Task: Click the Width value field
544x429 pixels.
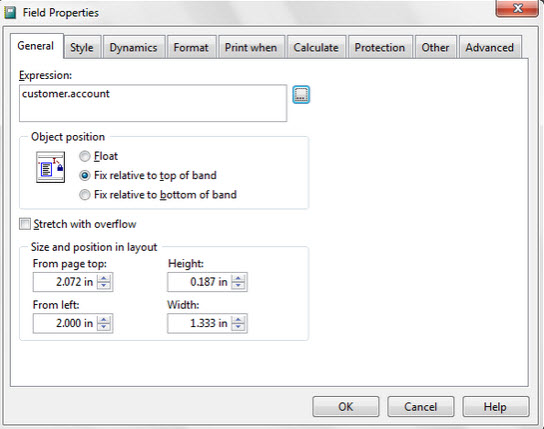Action: pyautogui.click(x=200, y=323)
